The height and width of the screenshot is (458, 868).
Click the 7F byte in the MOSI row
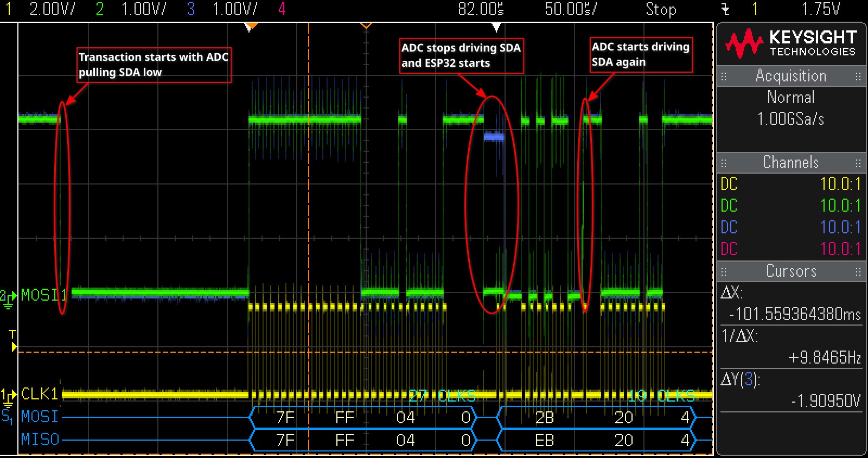(x=285, y=417)
